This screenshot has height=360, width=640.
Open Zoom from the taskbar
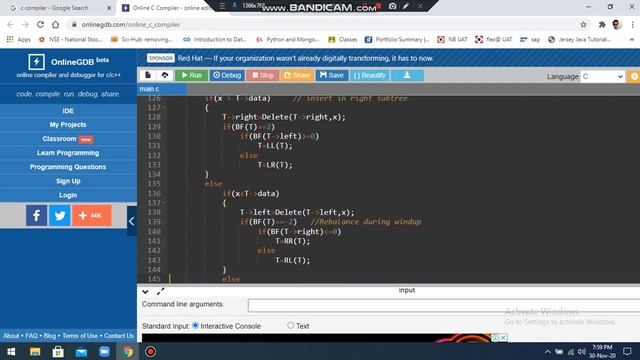point(104,351)
